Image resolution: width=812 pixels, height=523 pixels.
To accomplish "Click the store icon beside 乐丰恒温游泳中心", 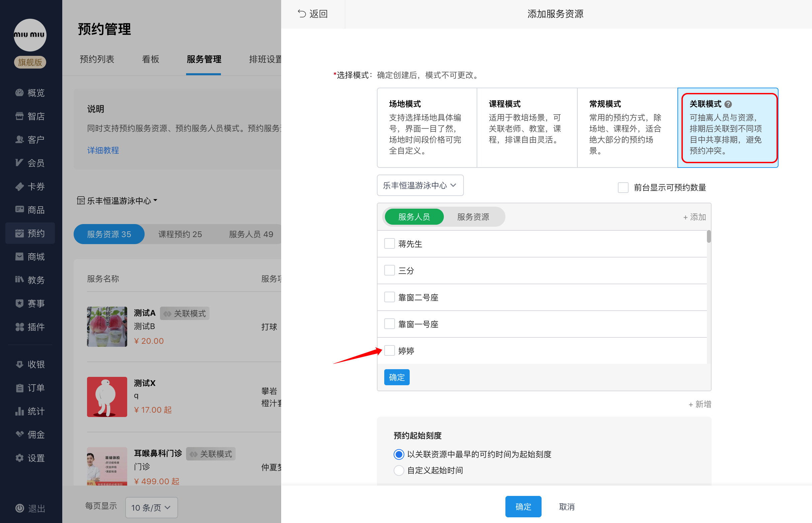I will (81, 200).
